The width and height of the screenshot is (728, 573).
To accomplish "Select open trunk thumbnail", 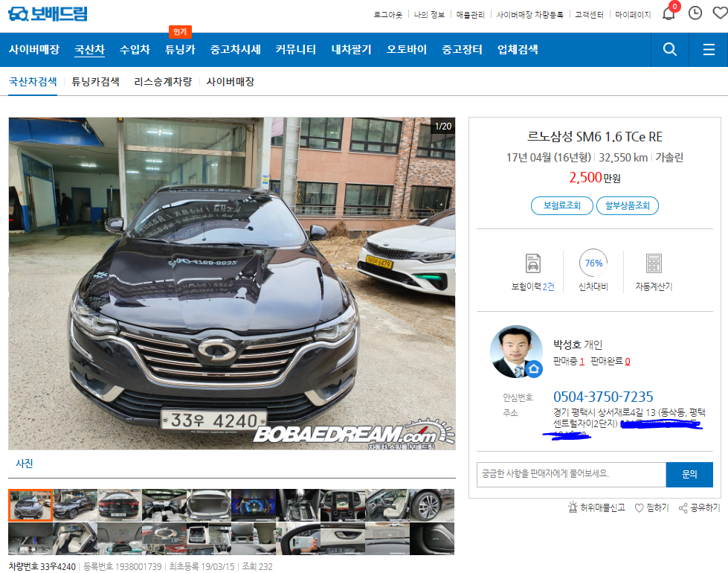I will pos(208,505).
